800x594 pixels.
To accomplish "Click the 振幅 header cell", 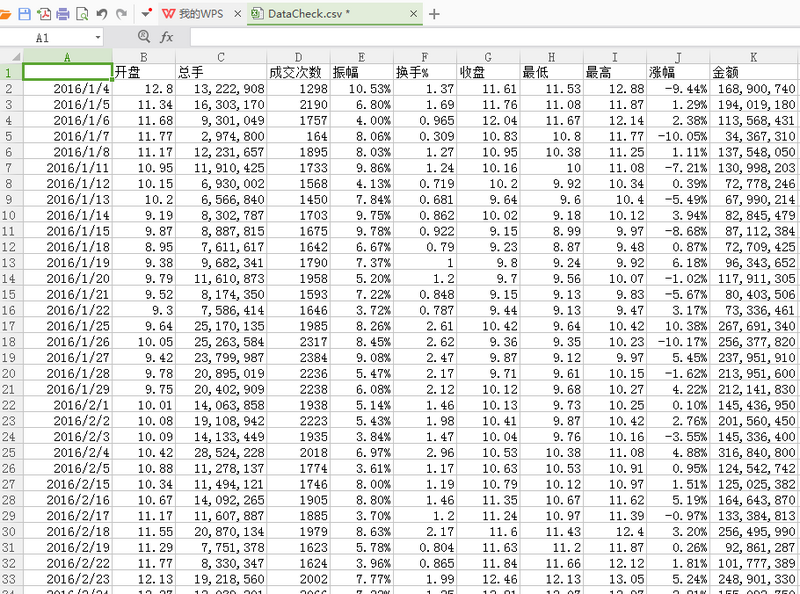I will pos(362,72).
